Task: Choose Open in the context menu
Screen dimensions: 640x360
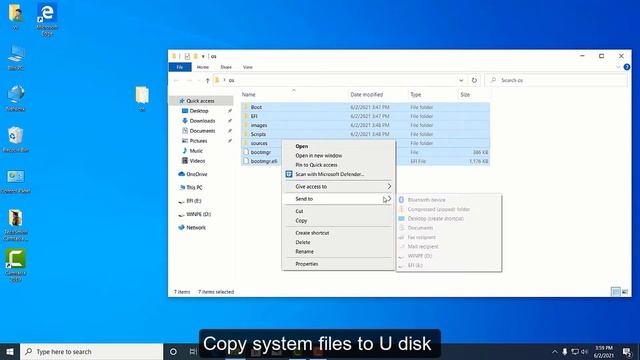Action: [338, 146]
